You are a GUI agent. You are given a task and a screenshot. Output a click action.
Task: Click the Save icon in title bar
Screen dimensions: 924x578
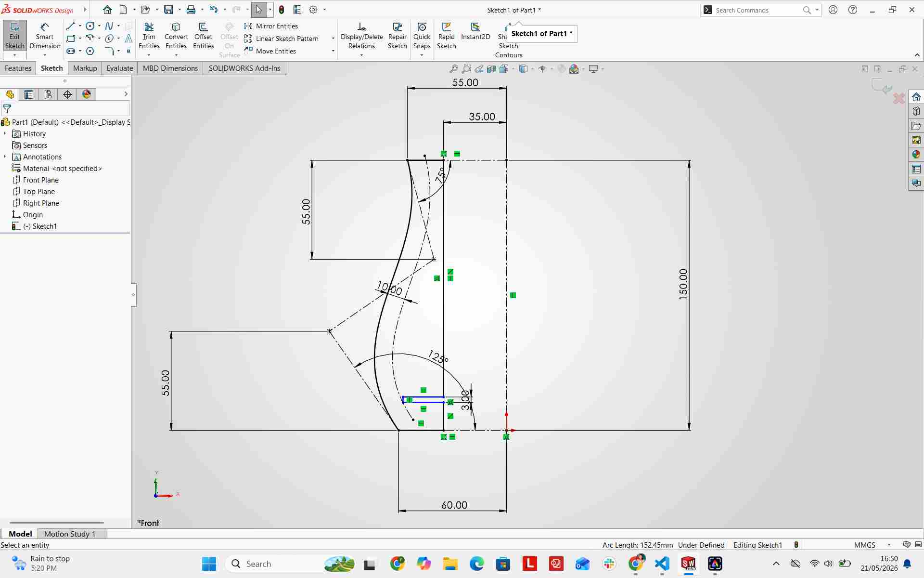tap(168, 10)
